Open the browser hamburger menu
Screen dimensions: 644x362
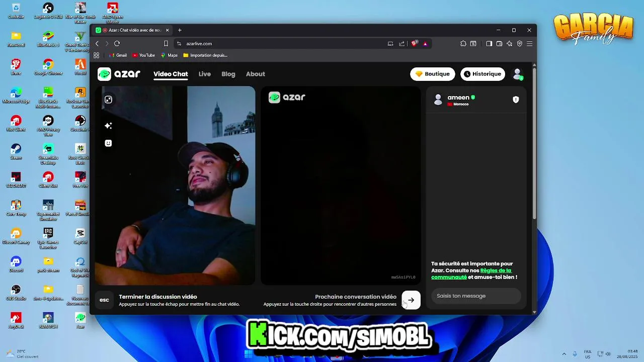[x=529, y=44]
